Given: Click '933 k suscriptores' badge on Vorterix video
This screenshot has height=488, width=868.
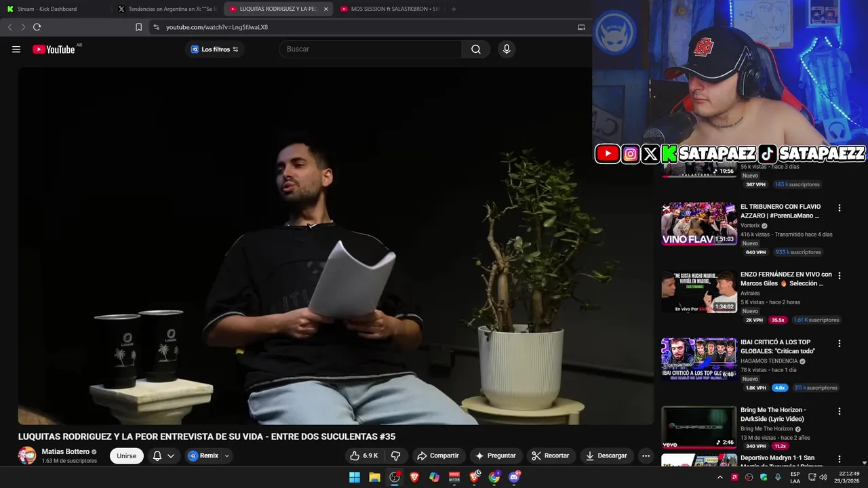Looking at the screenshot, I should coord(799,252).
